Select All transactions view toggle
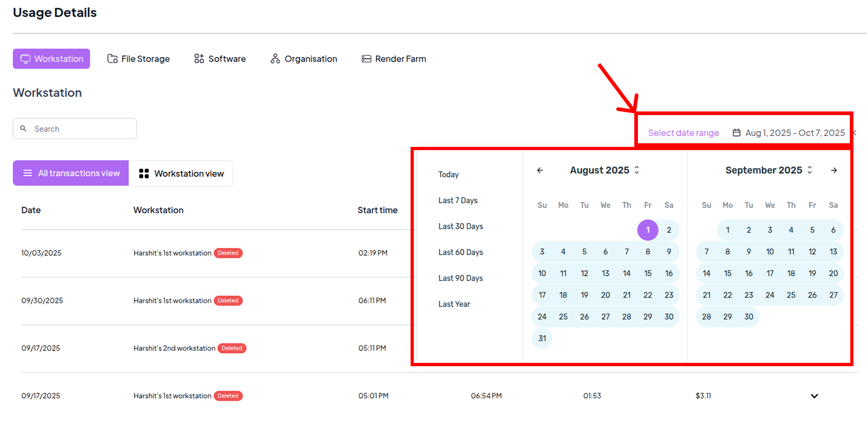868x448 pixels. tap(71, 173)
